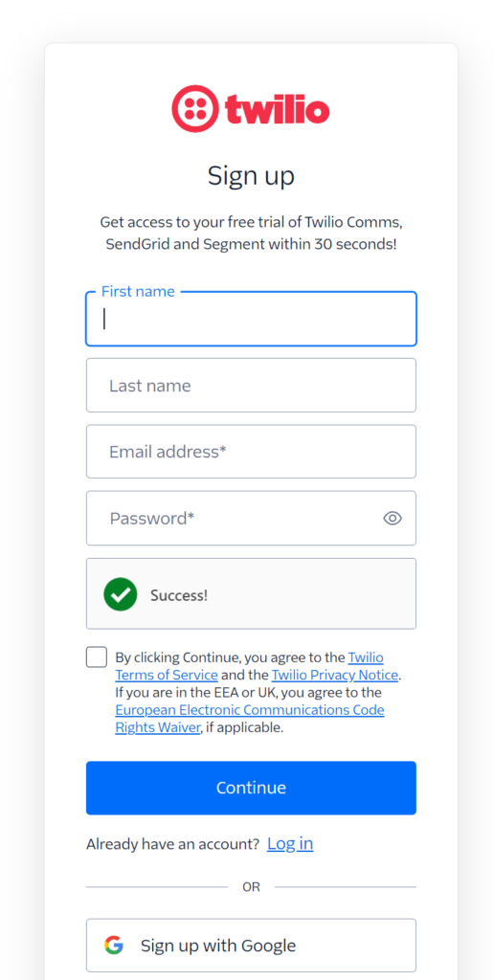Click the free trial description text

coord(251,234)
